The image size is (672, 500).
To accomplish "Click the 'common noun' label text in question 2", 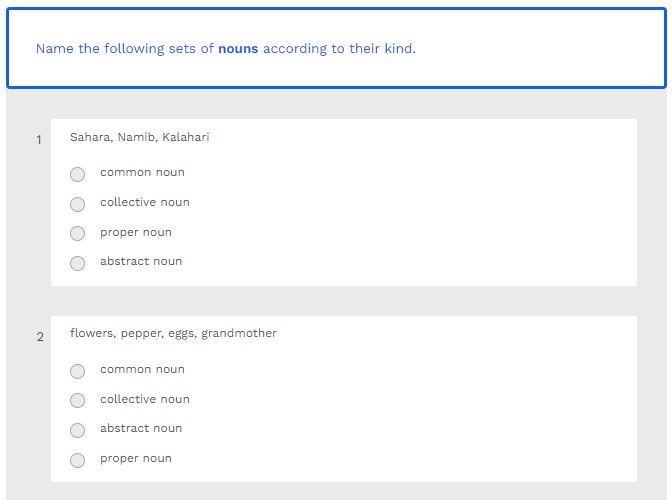I will (142, 369).
